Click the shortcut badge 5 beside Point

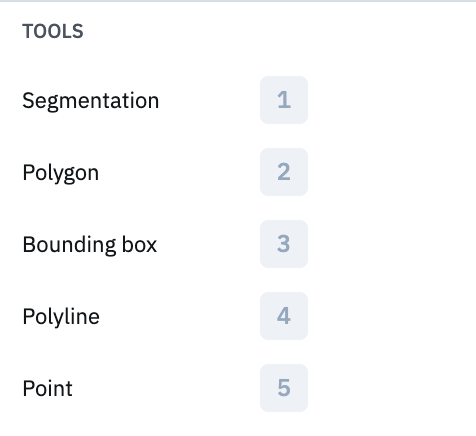[284, 388]
